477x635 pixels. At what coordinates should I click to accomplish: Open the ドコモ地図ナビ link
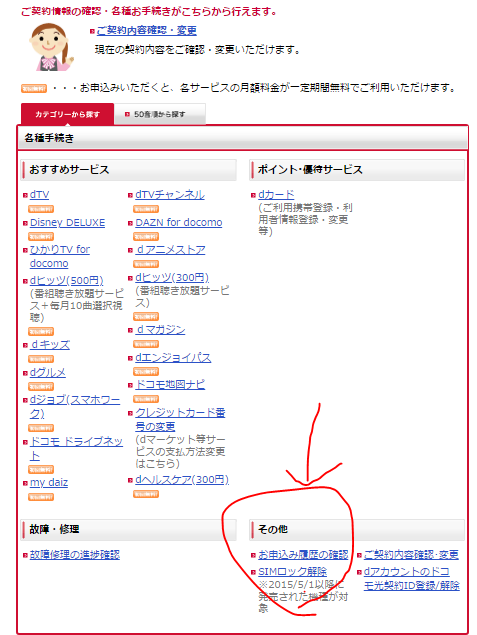[x=170, y=385]
